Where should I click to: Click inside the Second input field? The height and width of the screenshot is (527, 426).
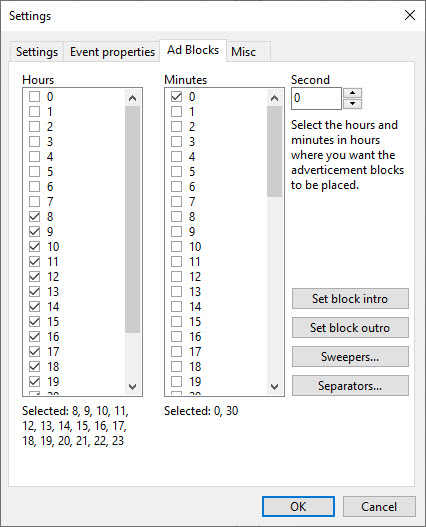tap(316, 98)
